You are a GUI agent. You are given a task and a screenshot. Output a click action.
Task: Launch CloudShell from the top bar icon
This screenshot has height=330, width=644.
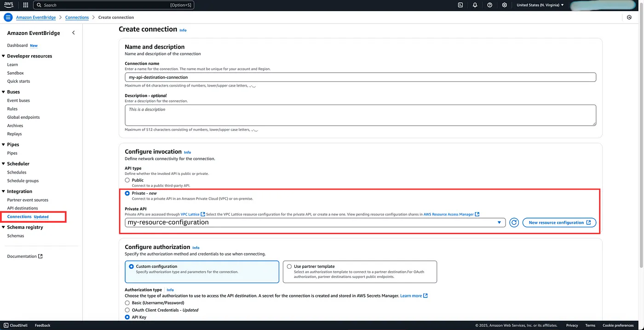coord(460,5)
